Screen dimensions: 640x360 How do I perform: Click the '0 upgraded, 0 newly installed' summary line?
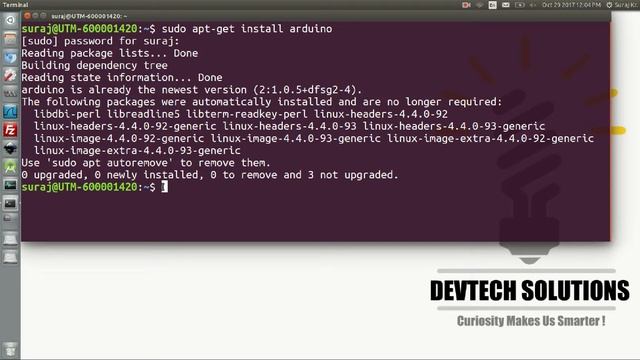point(210,175)
